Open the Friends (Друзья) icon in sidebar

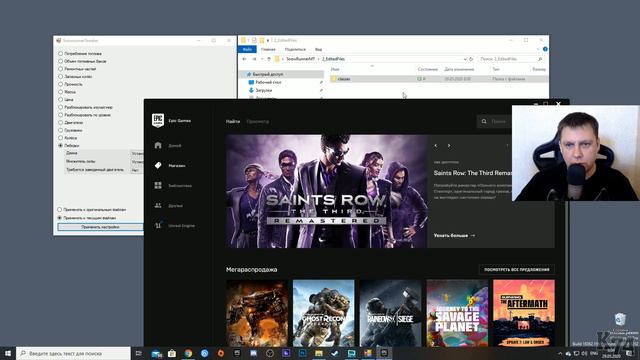coord(158,205)
